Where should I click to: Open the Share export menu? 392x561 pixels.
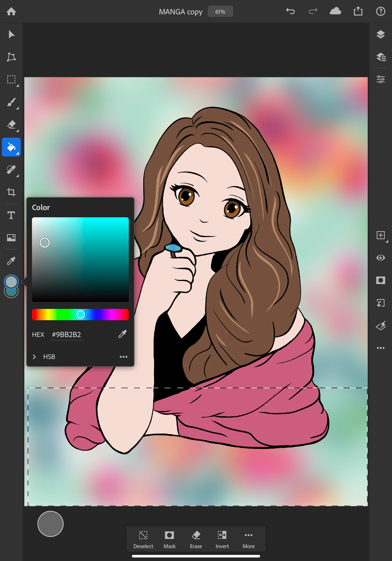[x=358, y=11]
